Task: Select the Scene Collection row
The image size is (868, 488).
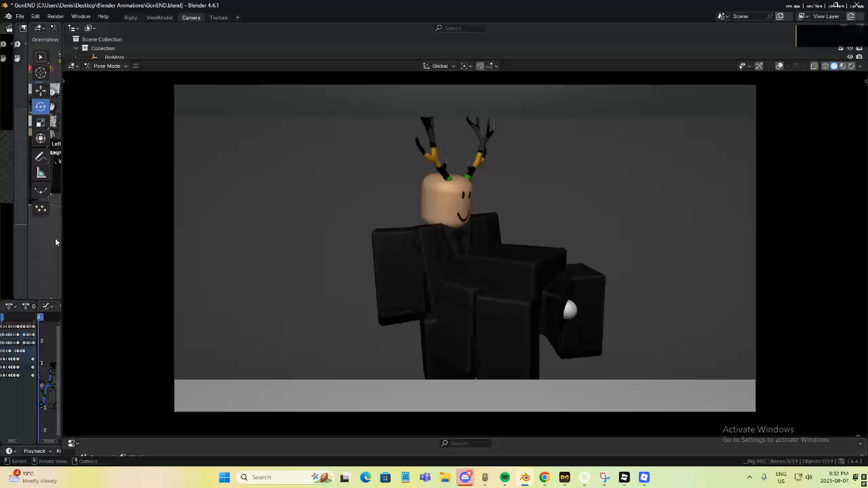Action: click(x=102, y=39)
